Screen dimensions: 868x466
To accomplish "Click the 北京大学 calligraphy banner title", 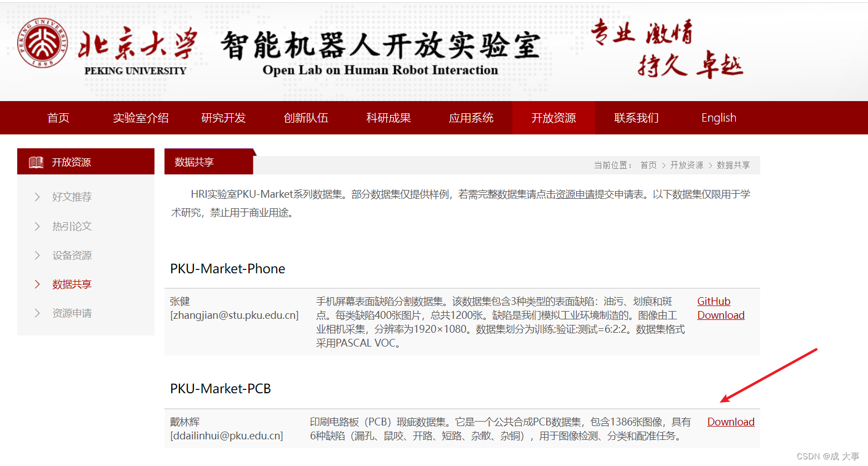I will click(x=138, y=43).
